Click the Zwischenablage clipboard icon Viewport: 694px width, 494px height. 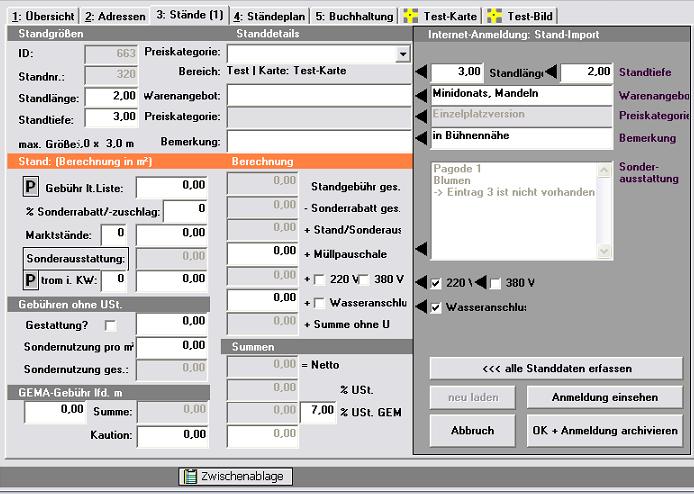coord(190,476)
